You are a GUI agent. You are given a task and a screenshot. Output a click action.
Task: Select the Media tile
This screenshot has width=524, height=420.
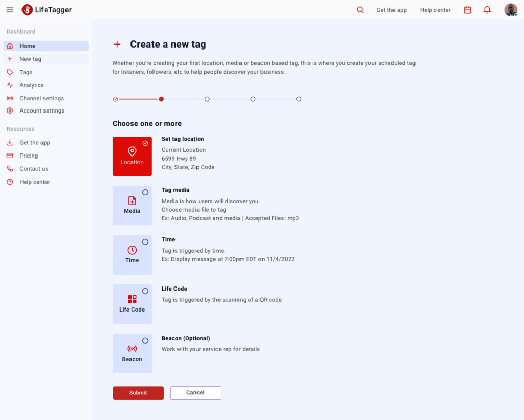coord(132,206)
